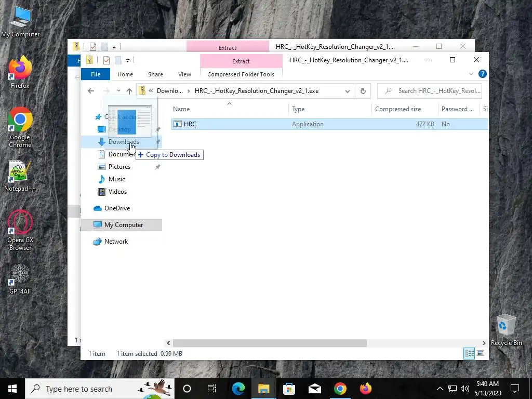
Task: Click the Downloads breadcrumb in address bar
Action: 170,91
